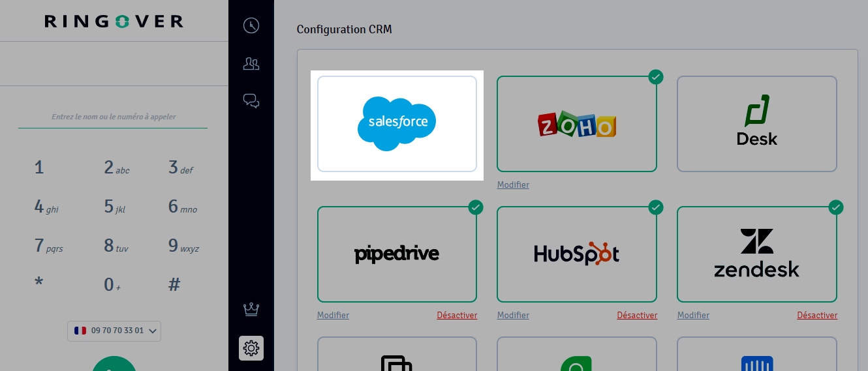Image resolution: width=868 pixels, height=371 pixels.
Task: Click Modifier link under HubSpot
Action: (513, 316)
